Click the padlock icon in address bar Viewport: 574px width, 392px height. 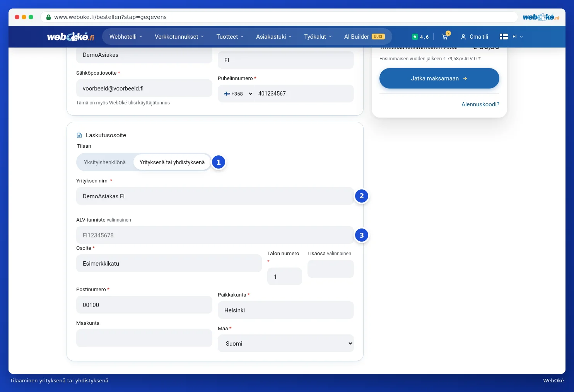pyautogui.click(x=48, y=17)
